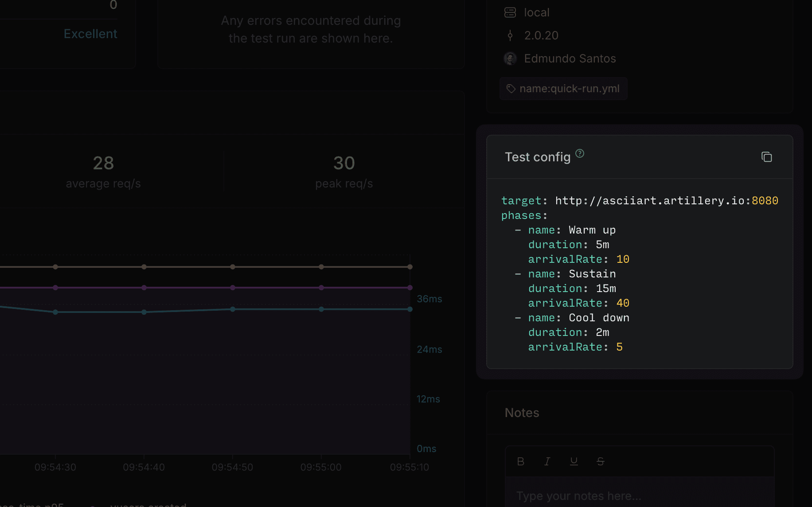812x507 pixels.
Task: Click the peak req/s value 30
Action: (344, 163)
